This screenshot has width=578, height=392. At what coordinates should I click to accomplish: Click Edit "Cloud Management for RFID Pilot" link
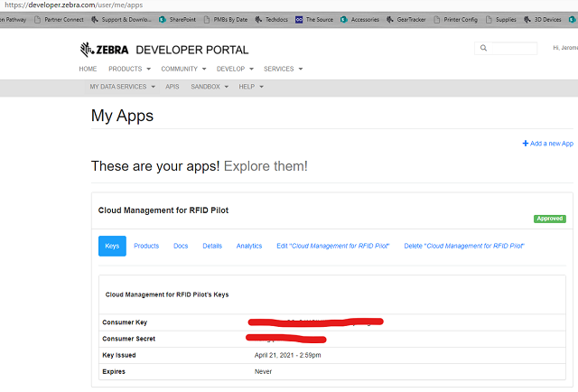(x=333, y=246)
